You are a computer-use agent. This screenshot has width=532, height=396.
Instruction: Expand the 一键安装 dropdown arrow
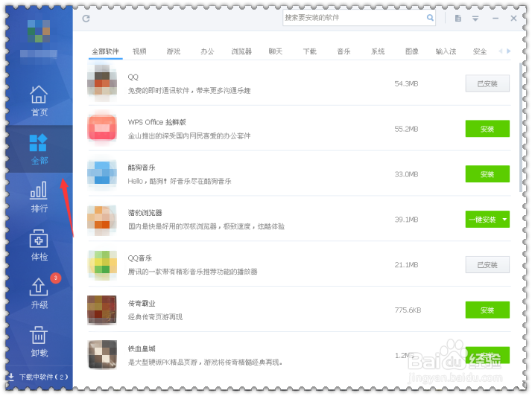click(505, 220)
